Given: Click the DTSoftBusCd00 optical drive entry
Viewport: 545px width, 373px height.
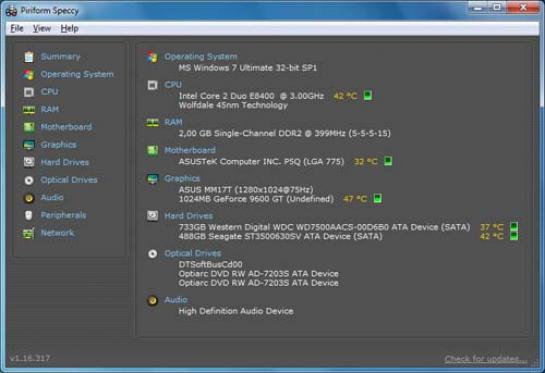Looking at the screenshot, I should [x=210, y=264].
